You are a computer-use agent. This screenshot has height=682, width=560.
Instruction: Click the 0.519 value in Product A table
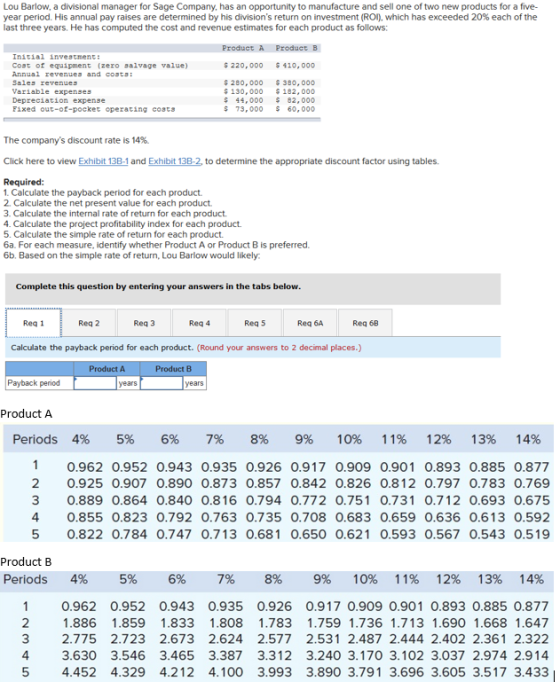click(532, 534)
